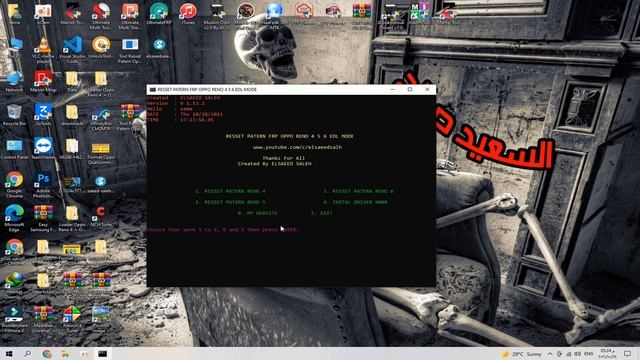Click the EXIT option in console
Screen dimensions: 640x360
pyautogui.click(x=322, y=213)
